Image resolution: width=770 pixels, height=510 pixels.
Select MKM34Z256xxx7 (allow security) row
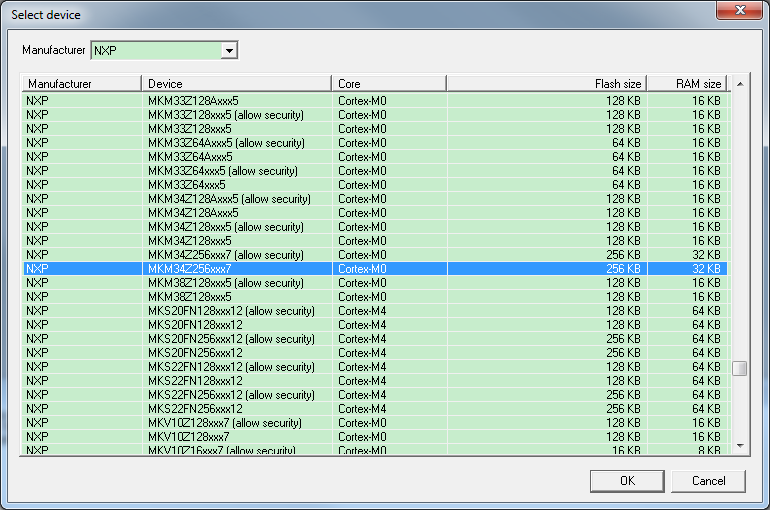tap(375, 255)
